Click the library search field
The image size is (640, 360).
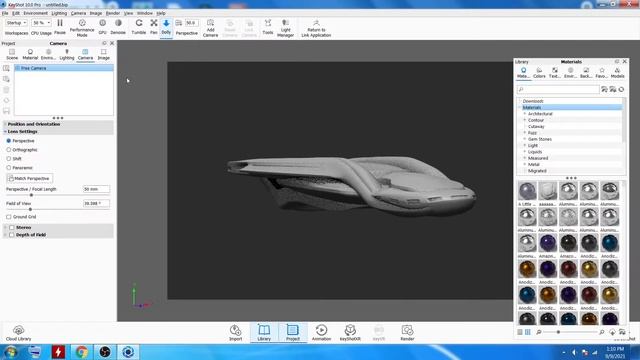point(558,89)
